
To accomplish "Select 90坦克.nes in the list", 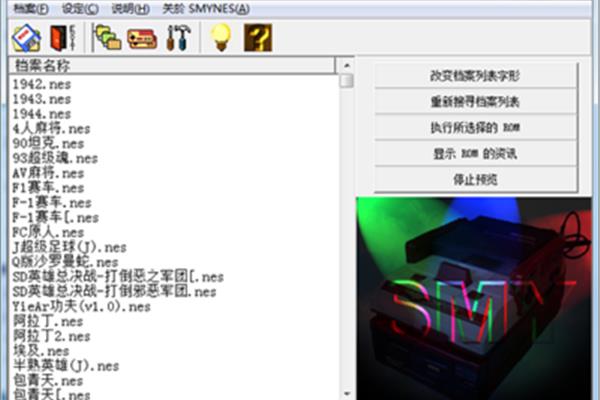I will 48,144.
